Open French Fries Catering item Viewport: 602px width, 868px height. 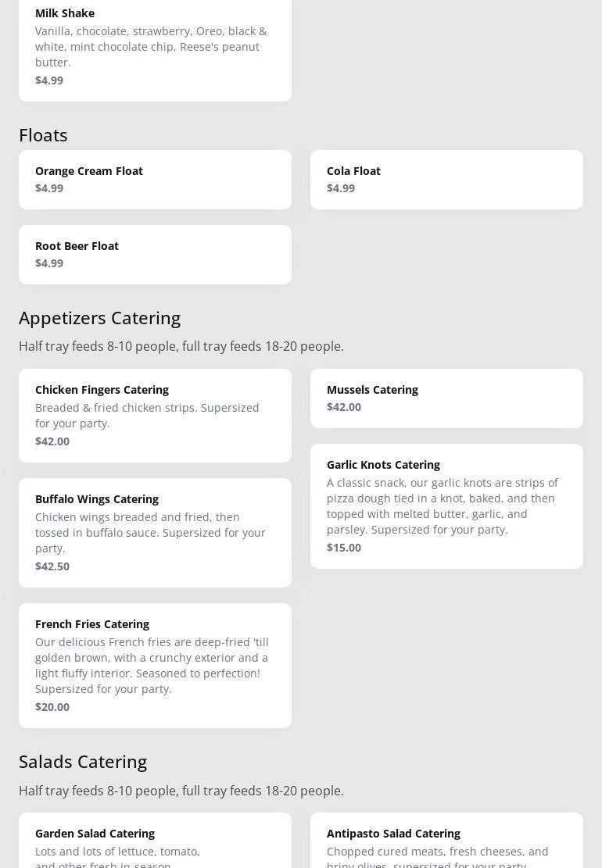point(155,666)
